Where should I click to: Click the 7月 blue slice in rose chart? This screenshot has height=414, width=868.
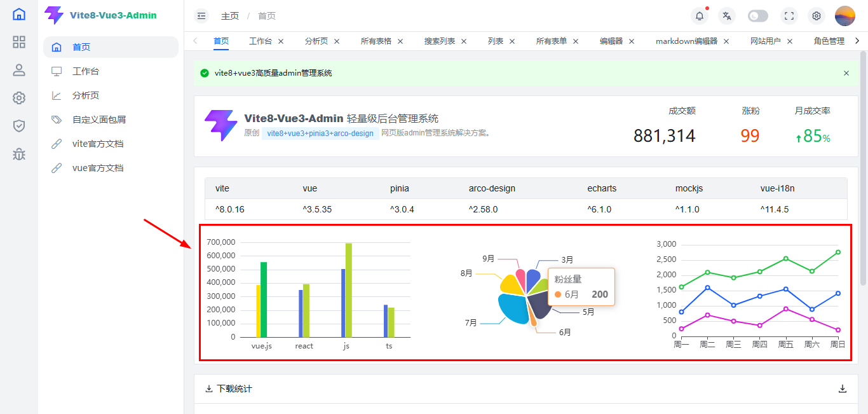513,309
